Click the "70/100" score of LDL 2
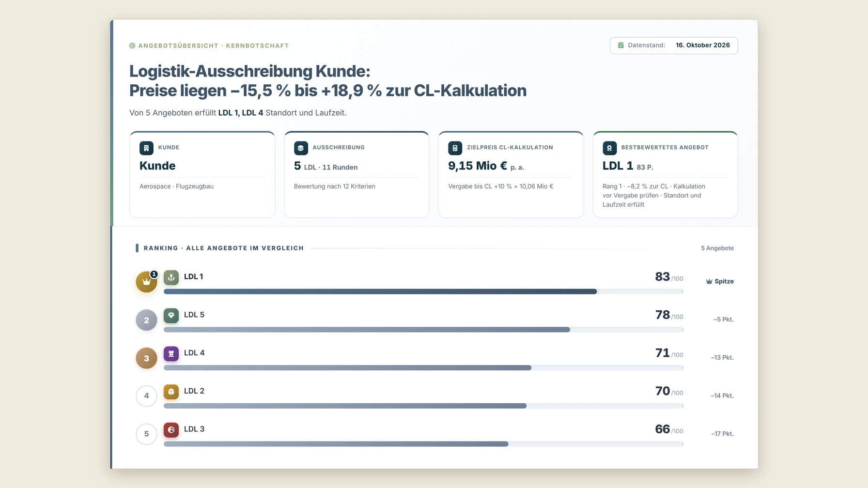Image resolution: width=868 pixels, height=488 pixels. 669,391
